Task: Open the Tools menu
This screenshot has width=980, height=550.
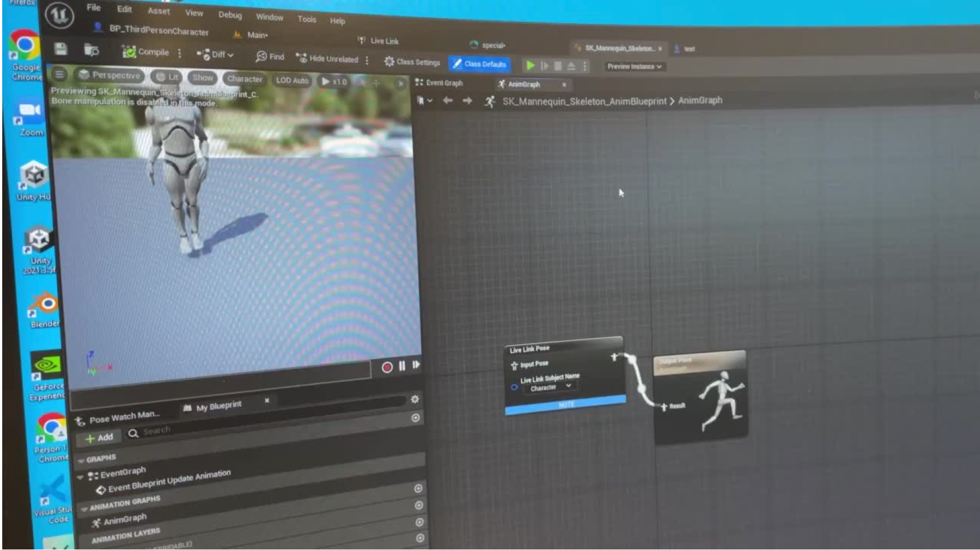Action: [x=307, y=19]
